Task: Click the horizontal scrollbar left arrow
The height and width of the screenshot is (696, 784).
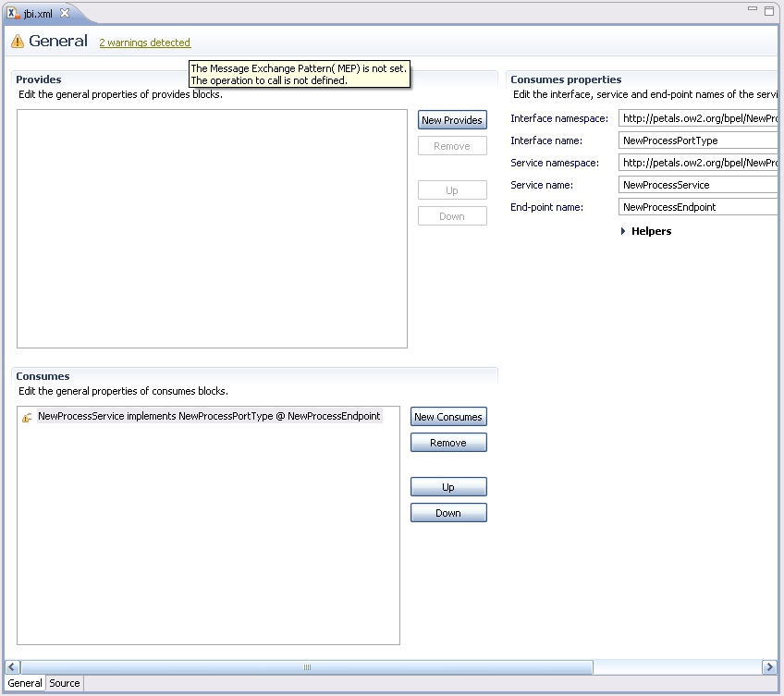Action: coord(13,666)
